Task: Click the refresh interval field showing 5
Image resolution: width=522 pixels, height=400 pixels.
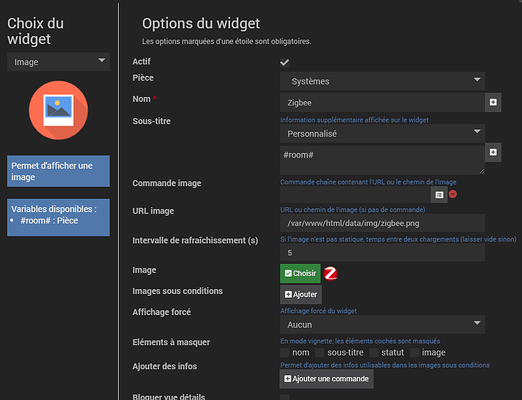Action: click(x=382, y=253)
